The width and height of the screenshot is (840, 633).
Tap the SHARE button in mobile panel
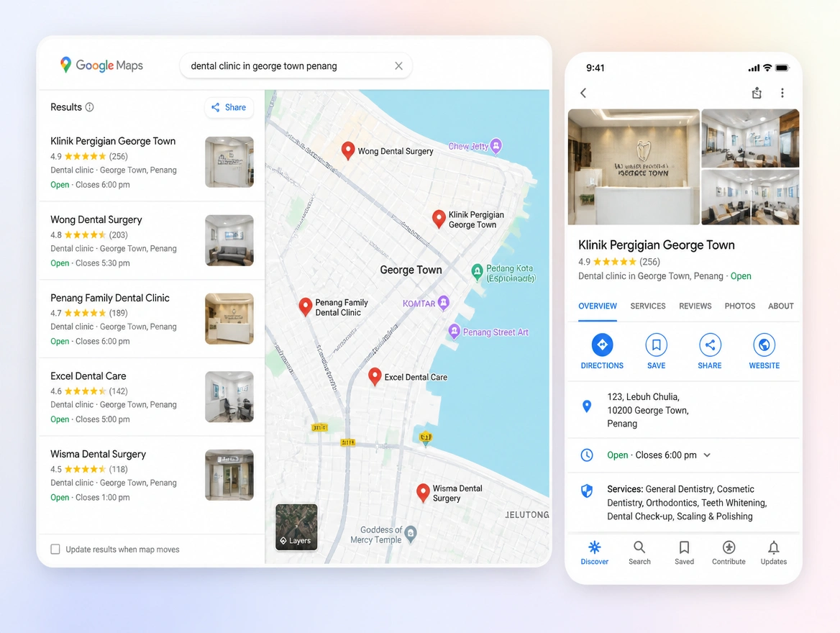(710, 352)
